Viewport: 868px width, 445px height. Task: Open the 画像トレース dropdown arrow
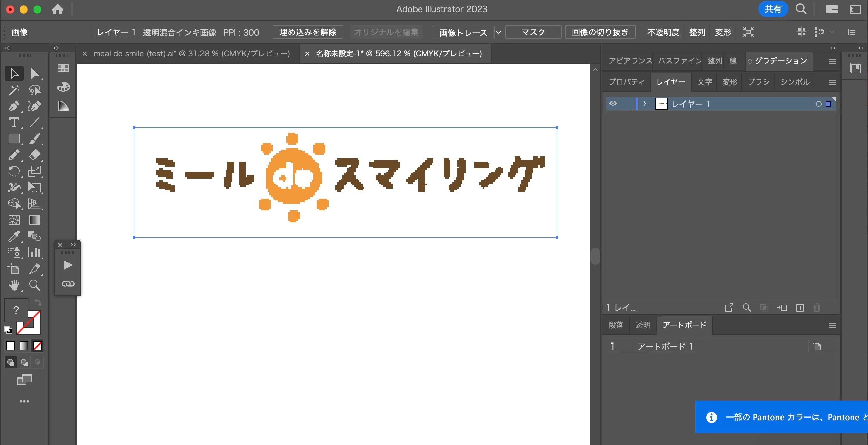point(498,32)
